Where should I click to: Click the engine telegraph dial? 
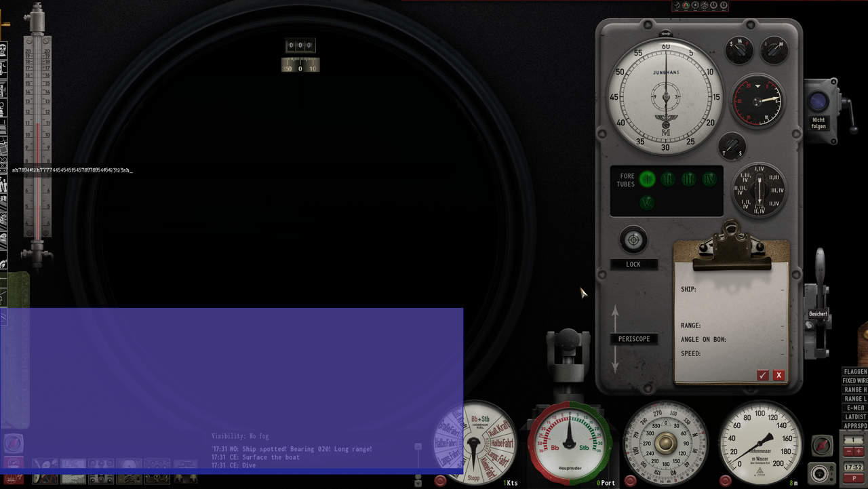tap(475, 443)
